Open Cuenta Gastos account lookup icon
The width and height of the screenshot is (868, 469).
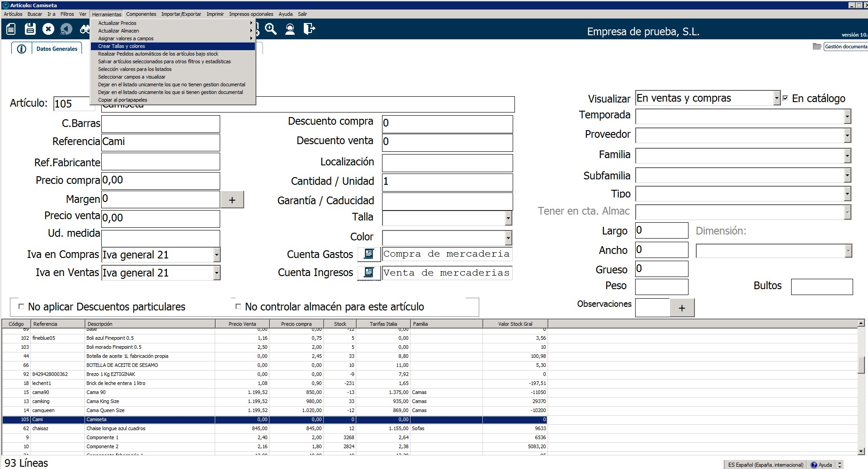(x=368, y=254)
